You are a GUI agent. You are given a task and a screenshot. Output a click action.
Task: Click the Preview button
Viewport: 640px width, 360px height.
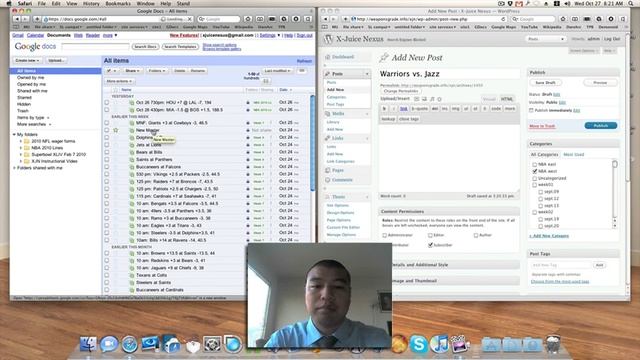tap(600, 82)
